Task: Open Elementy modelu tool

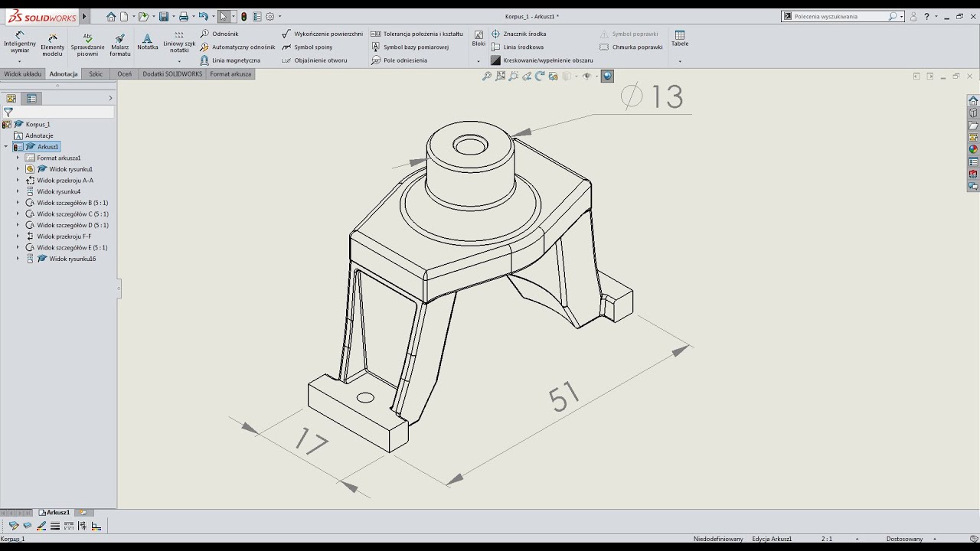Action: pos(52,45)
